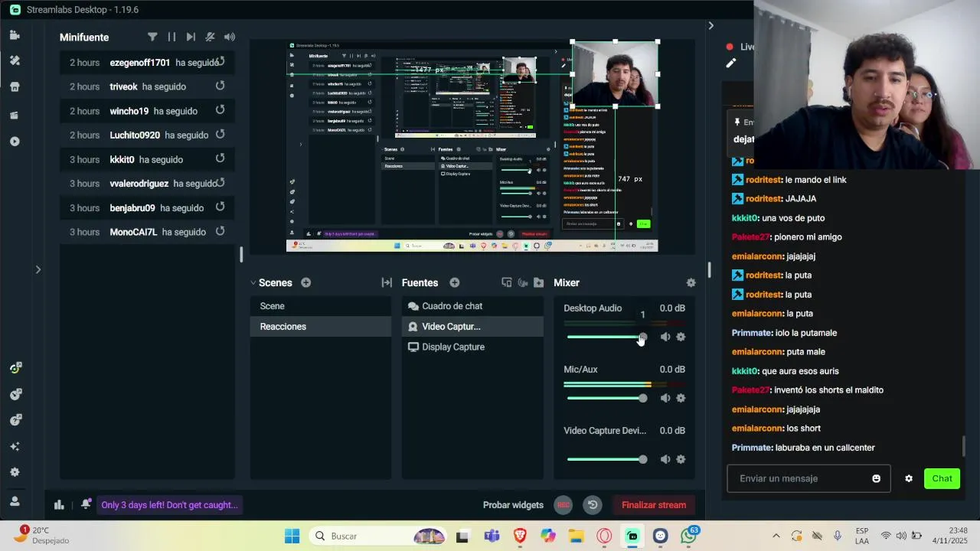Open Video Capture Device audio settings gear
Screen dimensions: 980x551
pyautogui.click(x=681, y=459)
